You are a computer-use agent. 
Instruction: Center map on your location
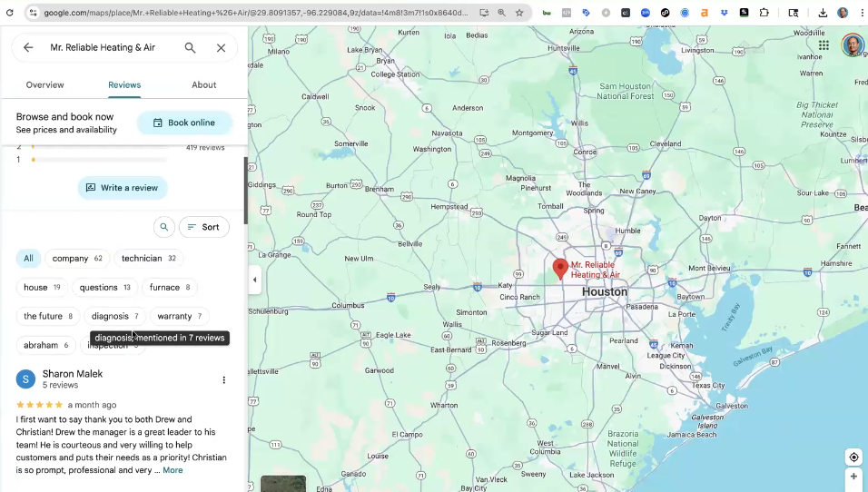pyautogui.click(x=853, y=457)
